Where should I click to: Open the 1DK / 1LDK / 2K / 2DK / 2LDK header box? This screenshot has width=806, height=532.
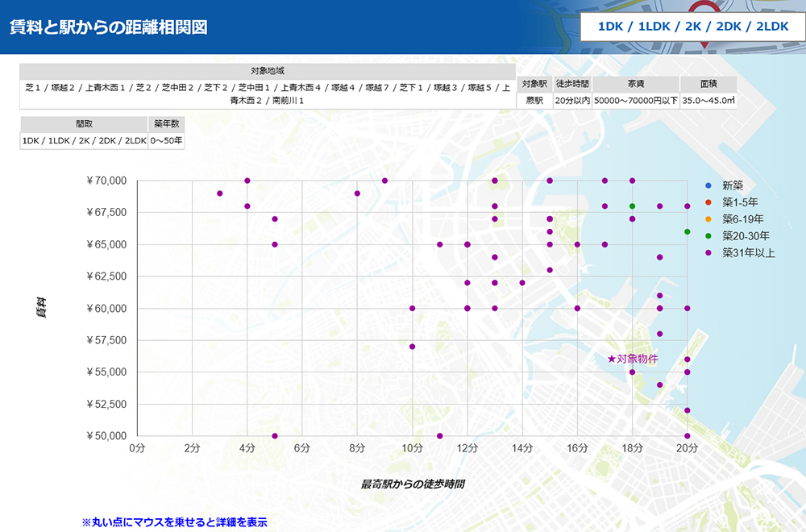[x=692, y=27]
